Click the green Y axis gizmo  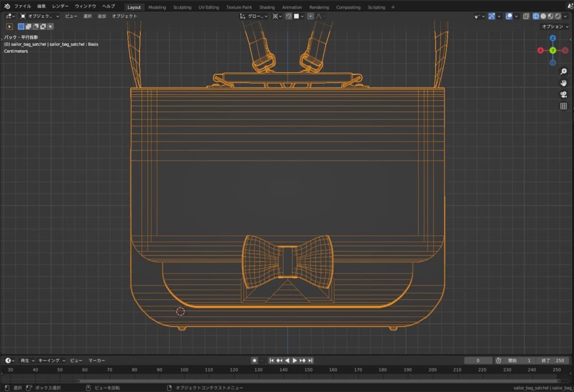(552, 50)
